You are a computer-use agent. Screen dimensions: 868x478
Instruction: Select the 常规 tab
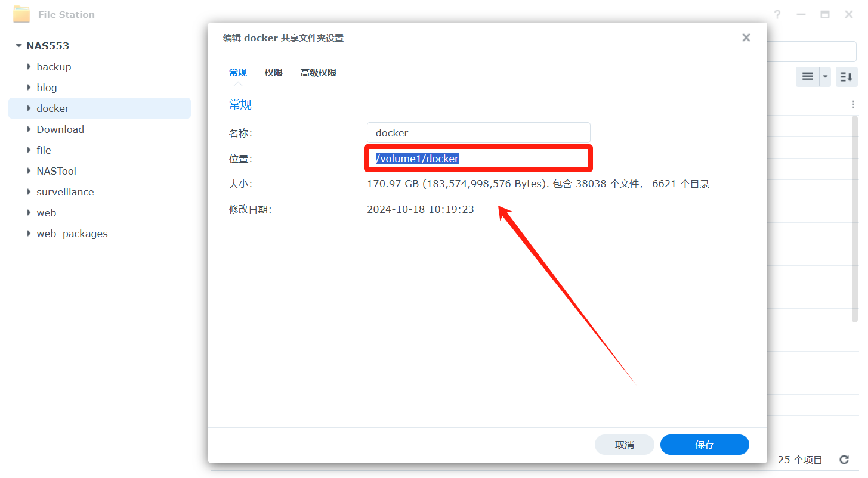[x=238, y=73]
